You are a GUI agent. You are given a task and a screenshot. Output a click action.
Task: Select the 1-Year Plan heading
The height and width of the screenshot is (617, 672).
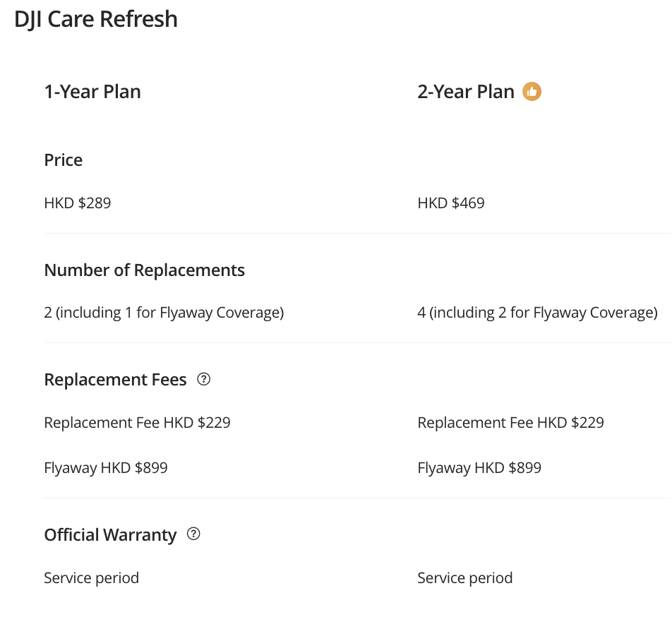coord(92,92)
